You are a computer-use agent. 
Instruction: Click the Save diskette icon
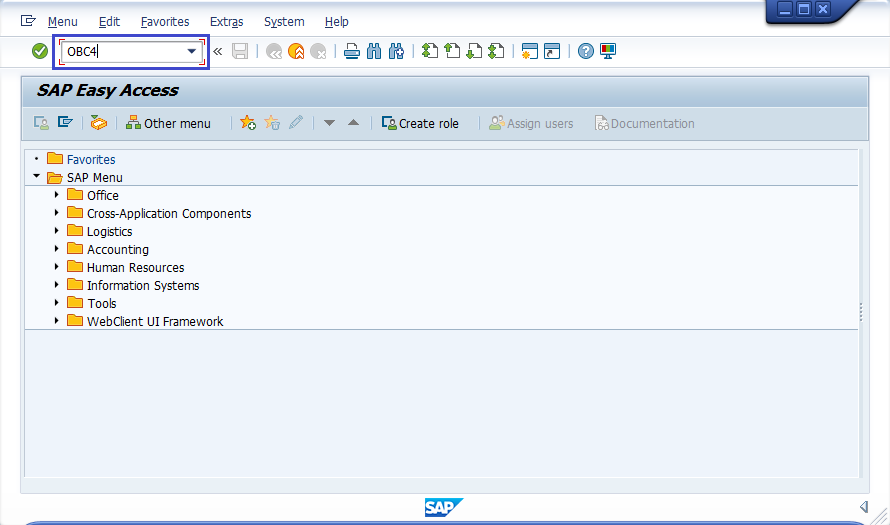pos(240,52)
